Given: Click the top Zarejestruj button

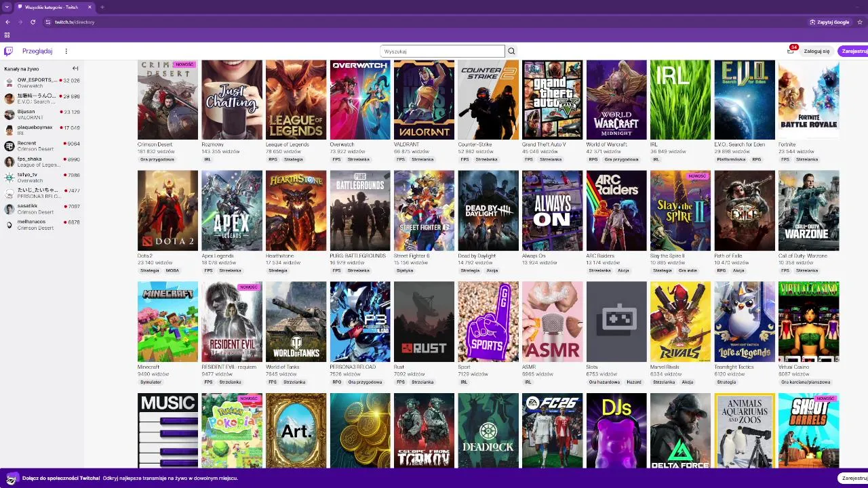Looking at the screenshot, I should click(854, 51).
